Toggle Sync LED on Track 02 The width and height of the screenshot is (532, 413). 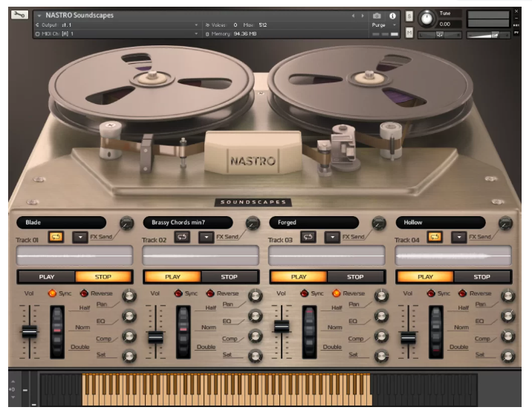178,293
